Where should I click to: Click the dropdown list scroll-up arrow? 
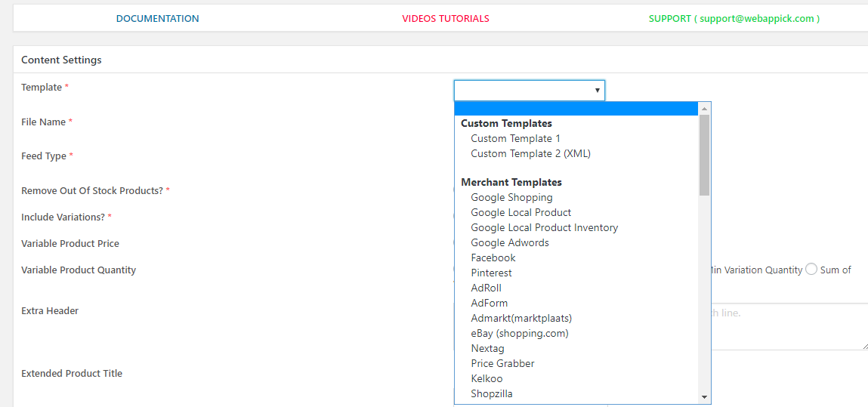[704, 108]
